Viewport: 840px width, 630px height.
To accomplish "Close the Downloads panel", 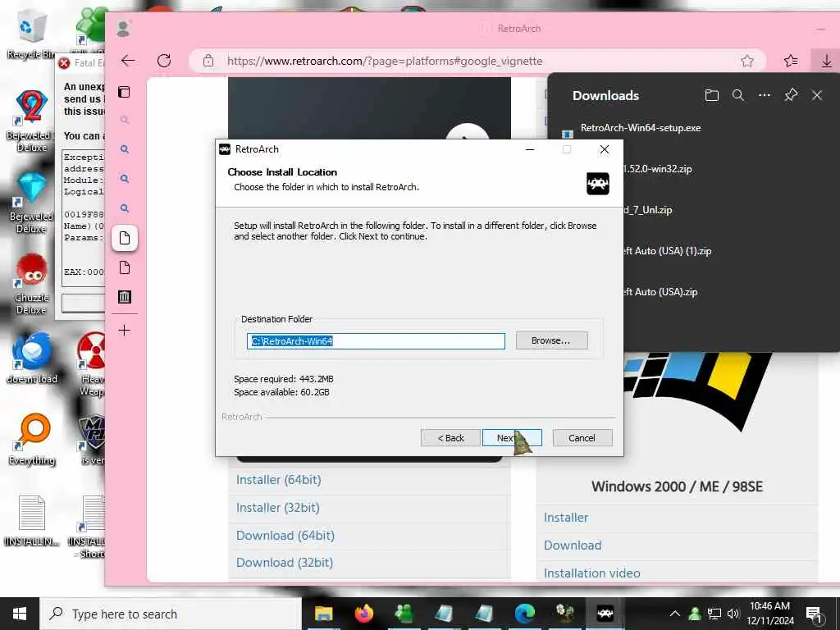I will [817, 95].
